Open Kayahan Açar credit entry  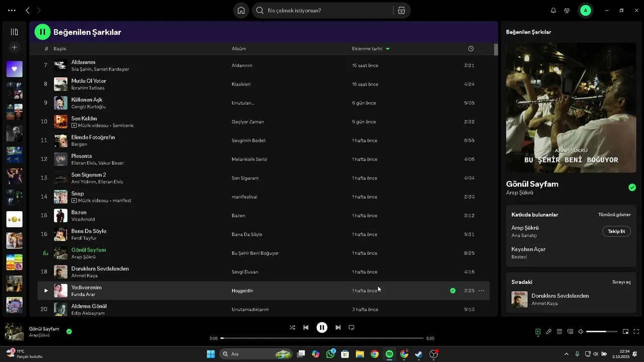point(528,249)
